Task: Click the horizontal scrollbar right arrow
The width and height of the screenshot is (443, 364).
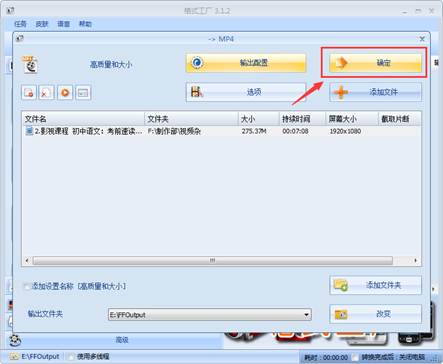Action: [415, 260]
